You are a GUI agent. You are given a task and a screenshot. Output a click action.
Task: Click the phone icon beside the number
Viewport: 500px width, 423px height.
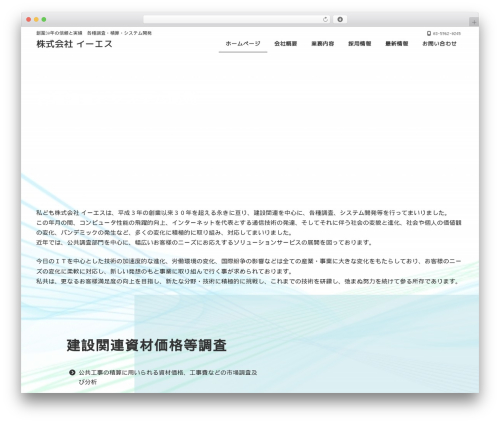coord(429,33)
